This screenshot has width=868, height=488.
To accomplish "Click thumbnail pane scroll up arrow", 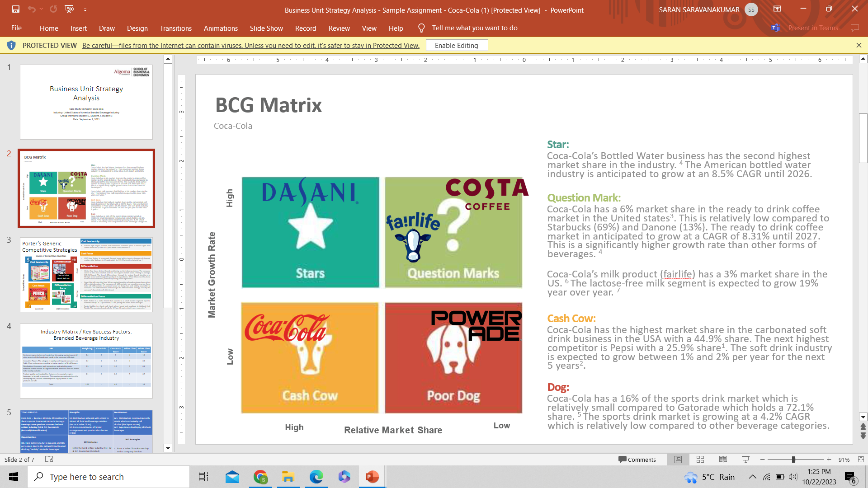I will point(168,59).
